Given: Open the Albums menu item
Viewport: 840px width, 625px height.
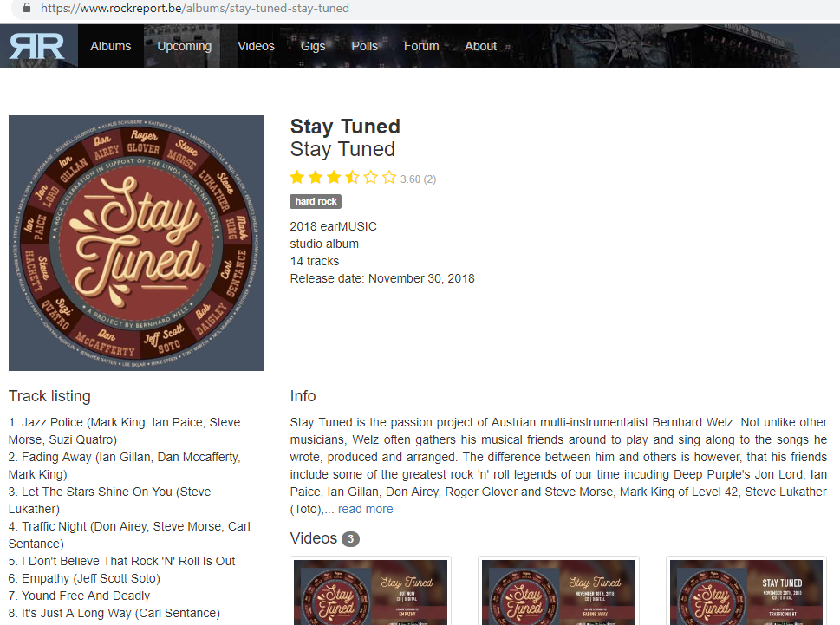Looking at the screenshot, I should coord(110,46).
